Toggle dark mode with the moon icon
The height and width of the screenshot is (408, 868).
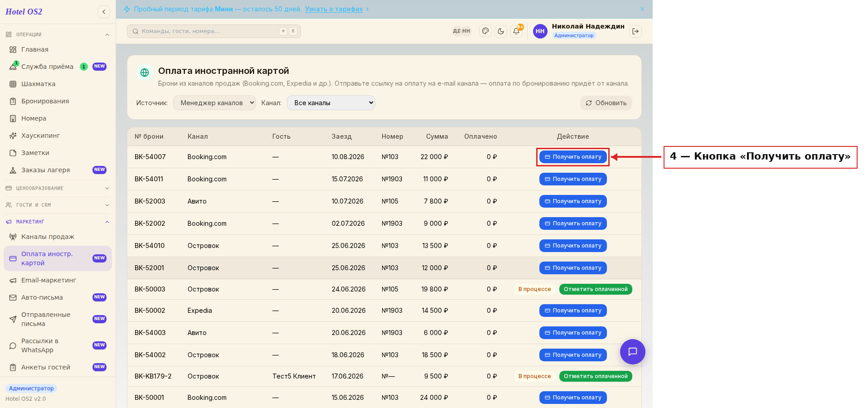(501, 31)
